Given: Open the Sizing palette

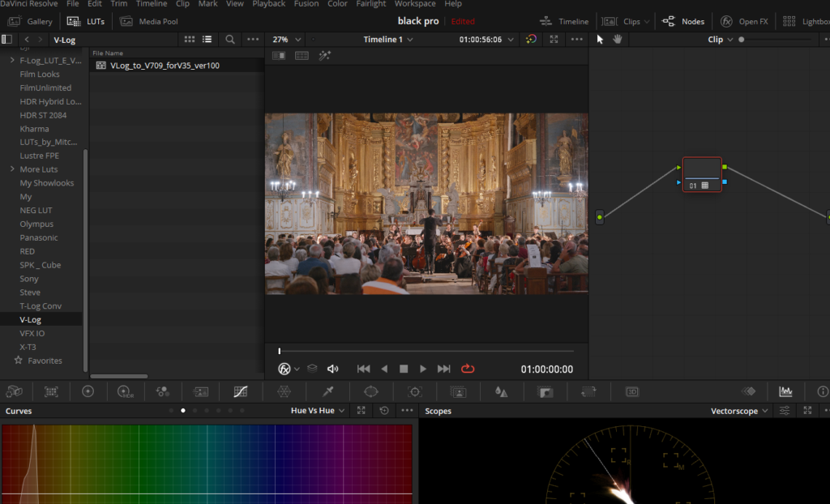Looking at the screenshot, I should (588, 391).
